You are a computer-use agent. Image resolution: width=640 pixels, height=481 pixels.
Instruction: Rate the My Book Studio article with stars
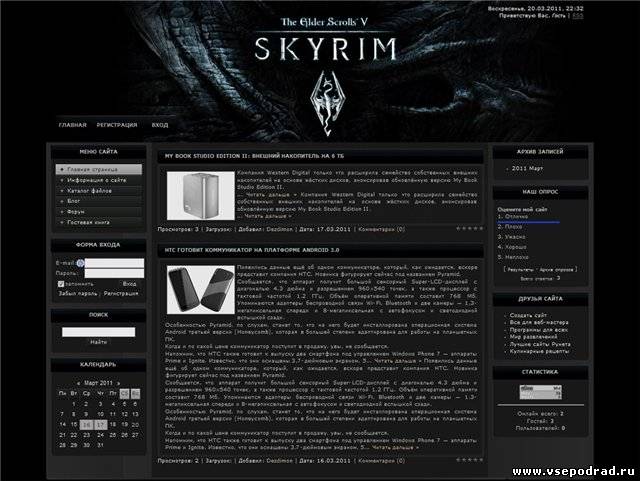click(469, 229)
